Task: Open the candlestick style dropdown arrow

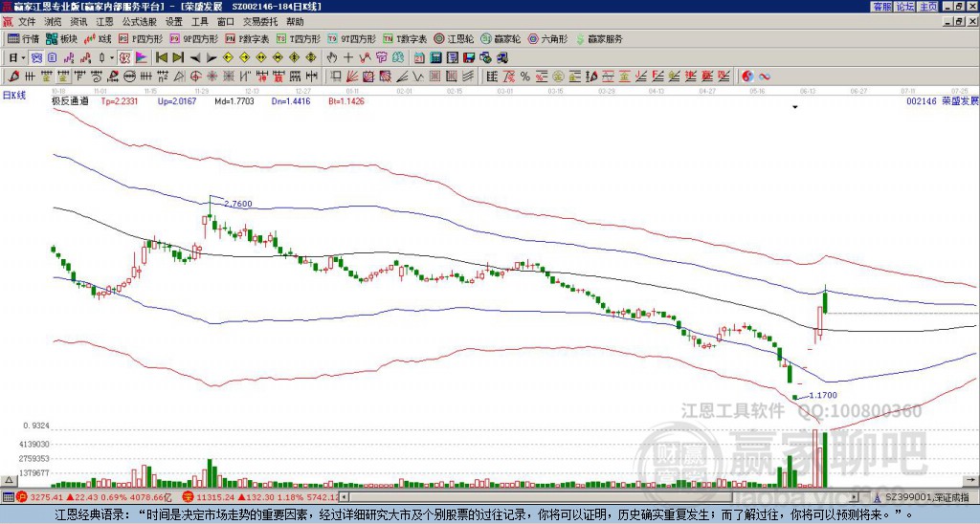Action: (x=112, y=58)
